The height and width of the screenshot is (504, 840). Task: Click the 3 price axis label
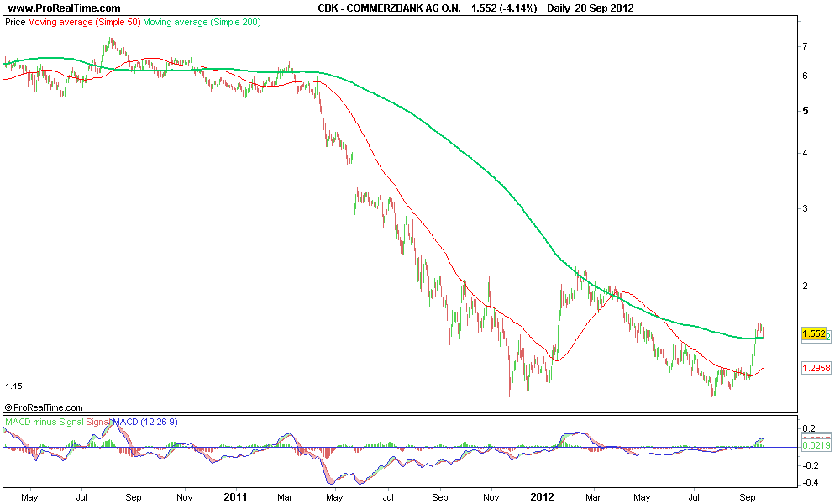coord(805,209)
